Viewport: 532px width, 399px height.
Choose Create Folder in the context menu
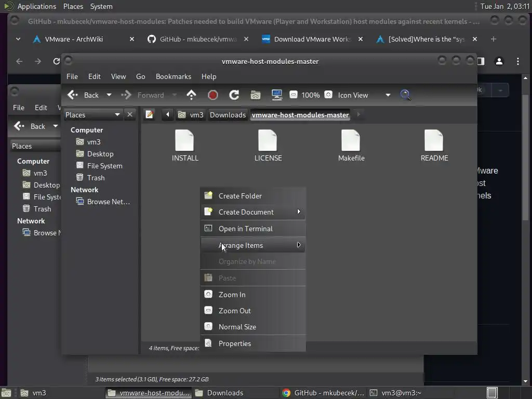(x=253, y=196)
